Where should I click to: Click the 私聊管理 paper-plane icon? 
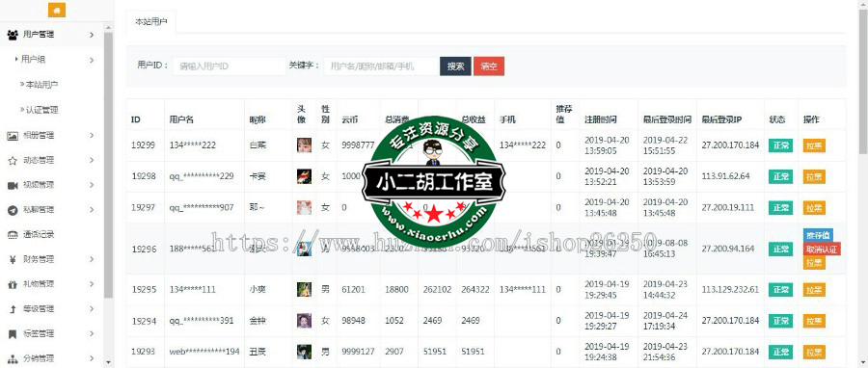point(13,210)
